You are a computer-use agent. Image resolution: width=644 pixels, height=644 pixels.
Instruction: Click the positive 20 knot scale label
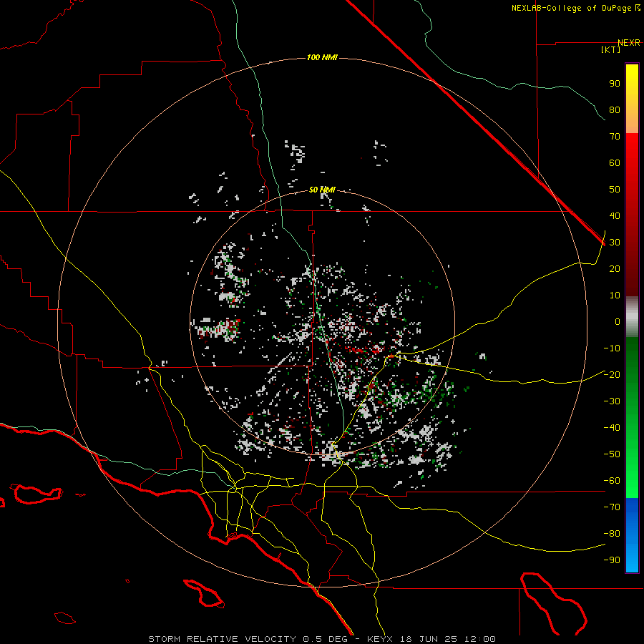[x=615, y=269]
